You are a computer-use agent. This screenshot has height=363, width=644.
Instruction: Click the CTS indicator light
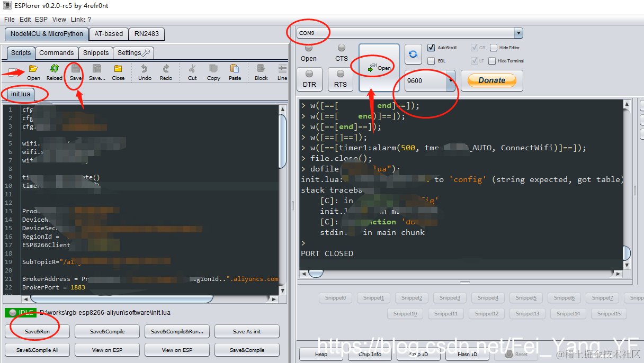click(342, 48)
